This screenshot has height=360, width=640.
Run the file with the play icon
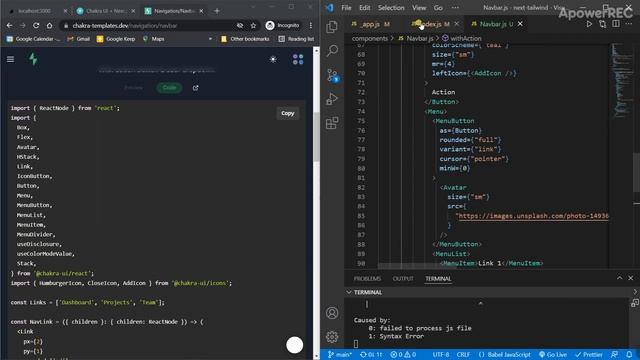click(x=589, y=24)
